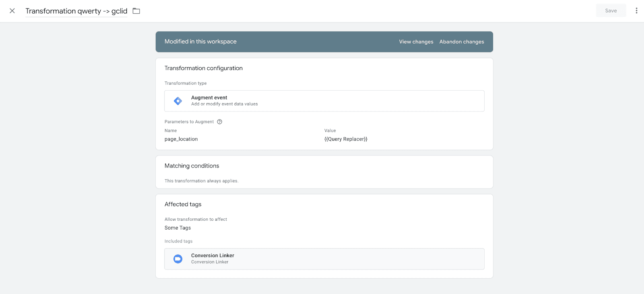Click the Affected tags heading
This screenshot has width=644, height=294.
coord(183,205)
